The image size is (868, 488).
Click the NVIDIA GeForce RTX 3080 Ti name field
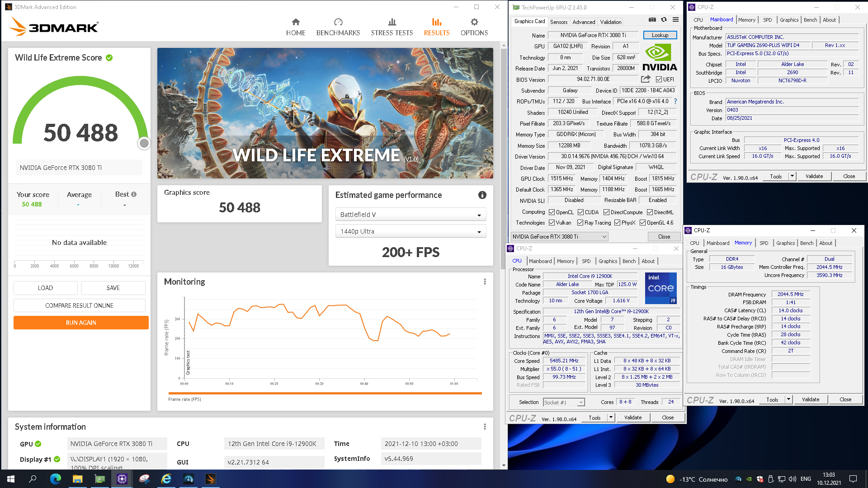593,35
